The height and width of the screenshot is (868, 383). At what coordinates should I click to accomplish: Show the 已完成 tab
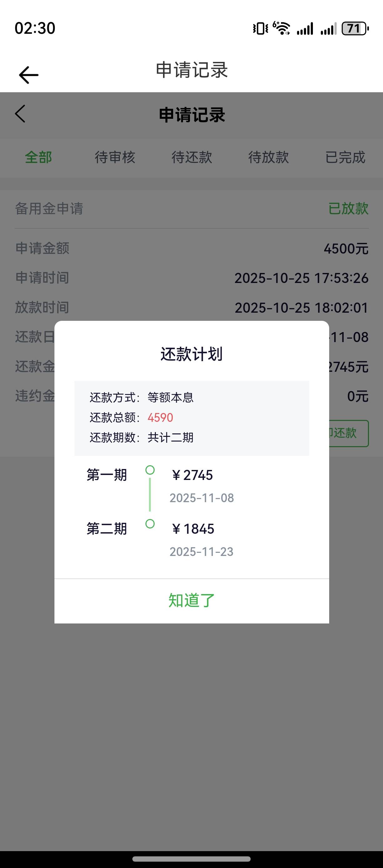pos(345,157)
